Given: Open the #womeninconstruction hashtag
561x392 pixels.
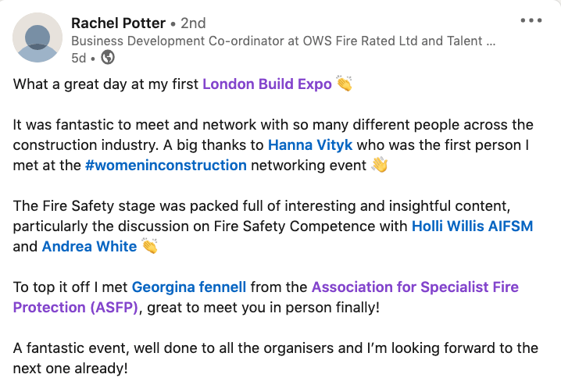Looking at the screenshot, I should point(166,165).
